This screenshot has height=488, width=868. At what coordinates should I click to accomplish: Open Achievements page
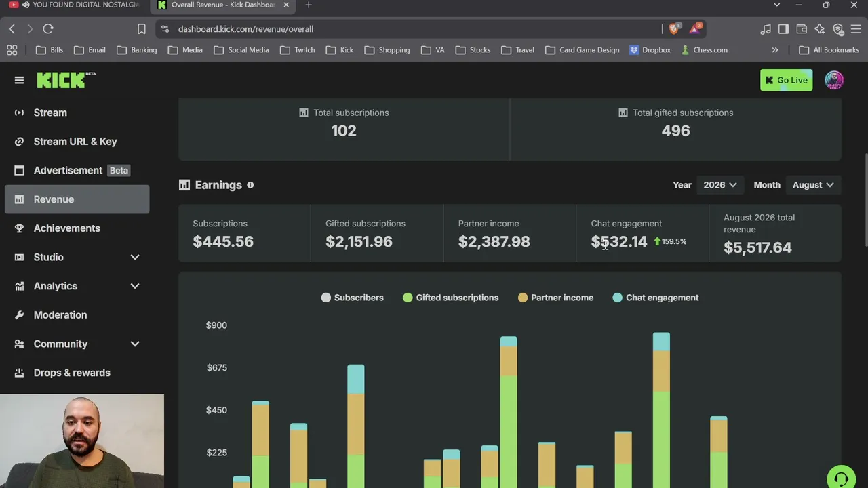pyautogui.click(x=77, y=228)
